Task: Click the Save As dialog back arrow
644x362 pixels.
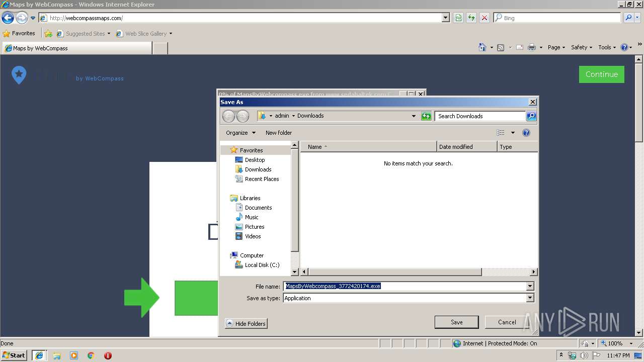Action: [228, 116]
